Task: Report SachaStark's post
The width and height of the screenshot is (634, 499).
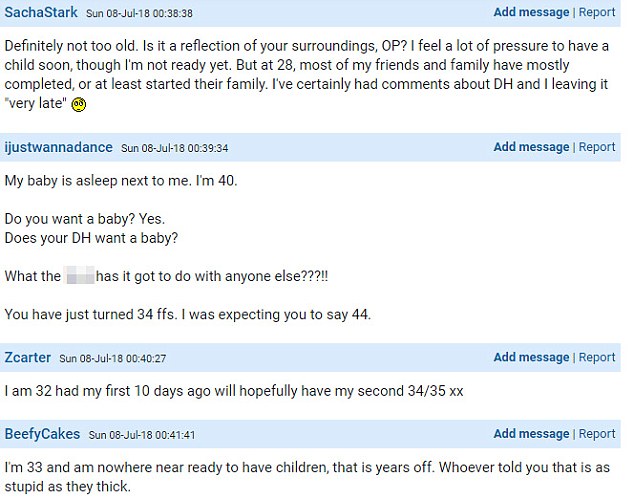Action: click(597, 12)
